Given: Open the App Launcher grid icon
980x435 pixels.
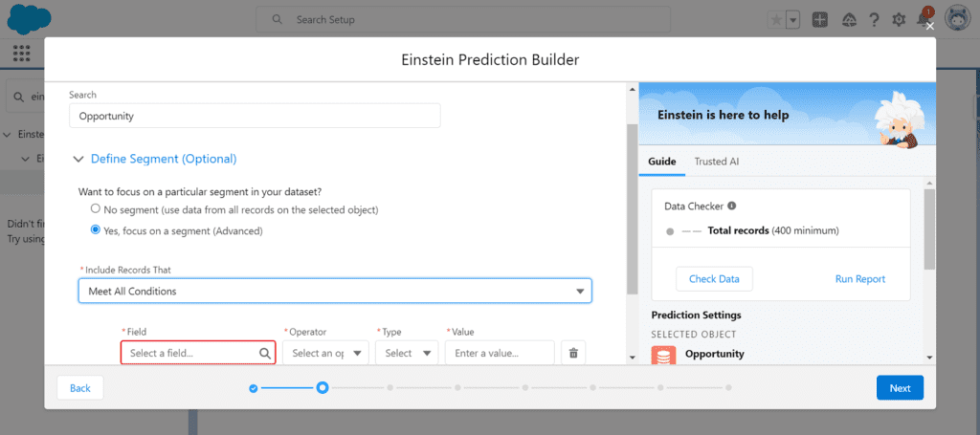Looking at the screenshot, I should [x=21, y=53].
